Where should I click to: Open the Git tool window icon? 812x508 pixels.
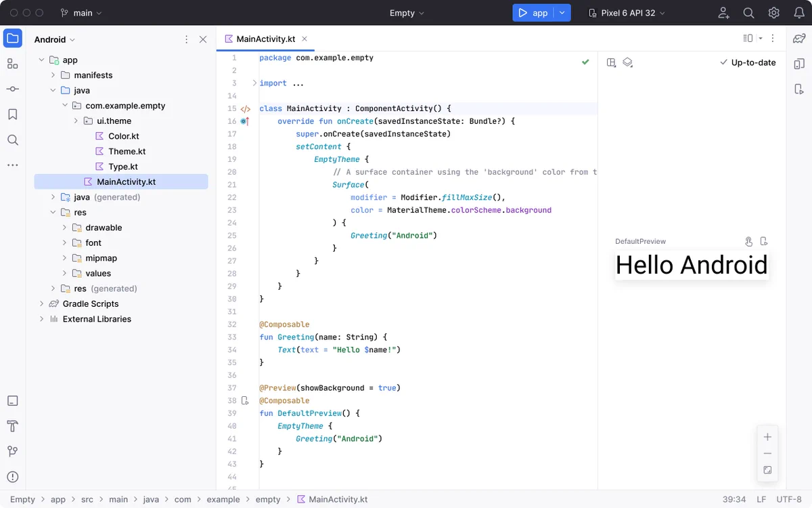(x=13, y=451)
